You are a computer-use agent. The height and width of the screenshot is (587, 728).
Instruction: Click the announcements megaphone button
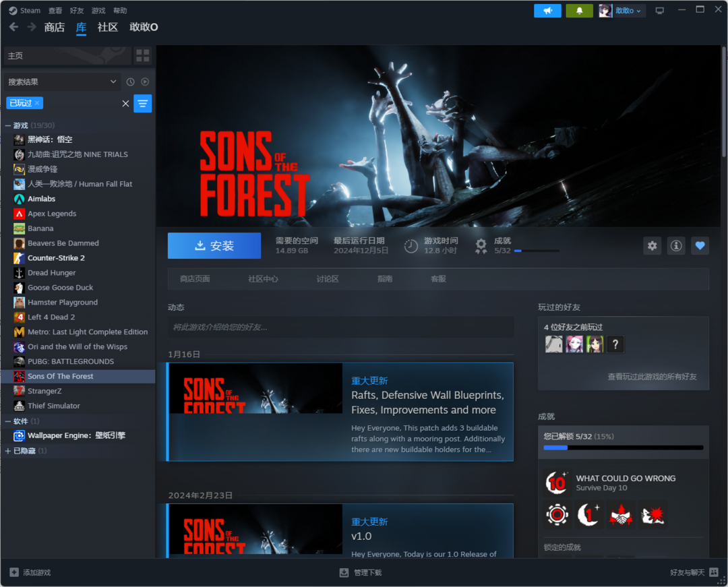click(x=547, y=11)
